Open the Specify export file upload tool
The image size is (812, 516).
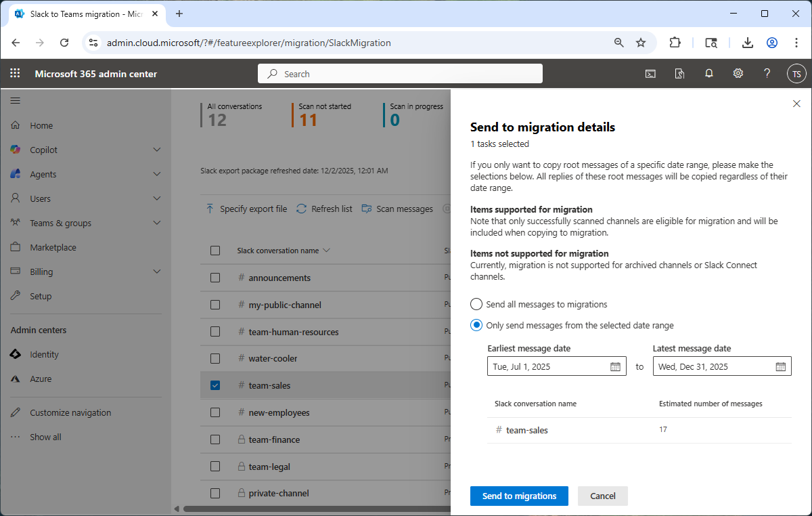click(x=246, y=209)
